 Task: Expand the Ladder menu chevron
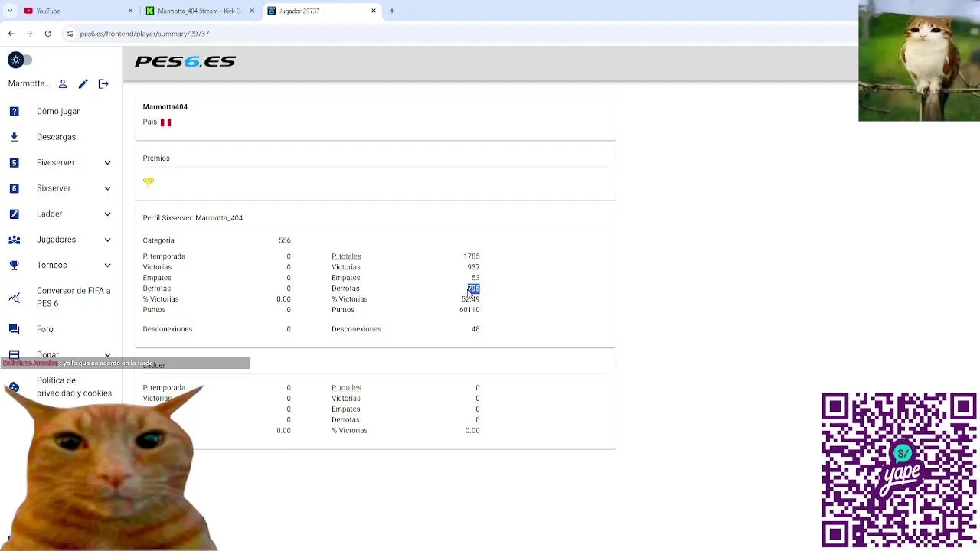pos(107,214)
